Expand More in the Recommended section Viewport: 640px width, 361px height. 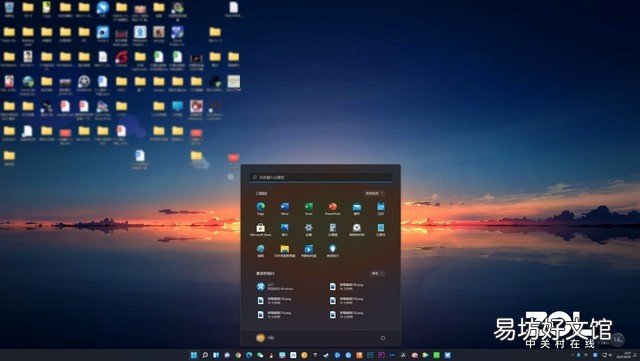[377, 273]
